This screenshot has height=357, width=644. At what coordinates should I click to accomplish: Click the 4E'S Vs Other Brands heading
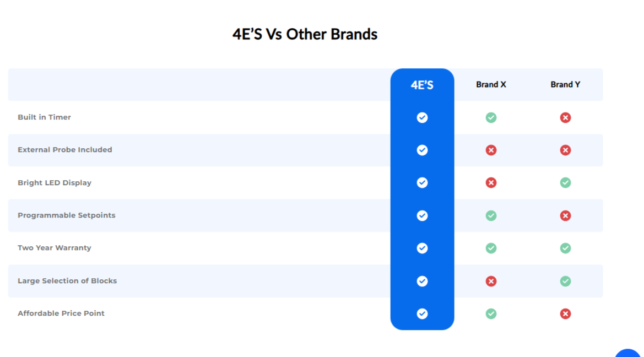tap(305, 34)
